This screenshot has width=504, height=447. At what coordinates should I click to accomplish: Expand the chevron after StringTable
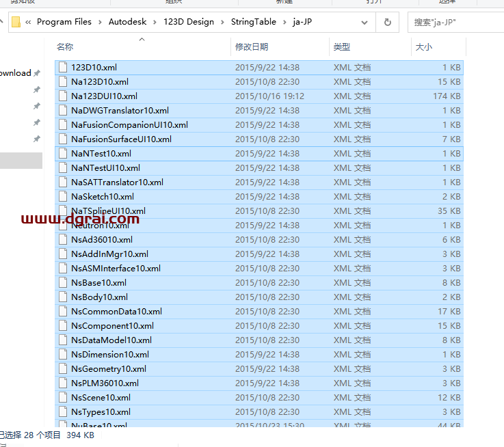tap(284, 22)
